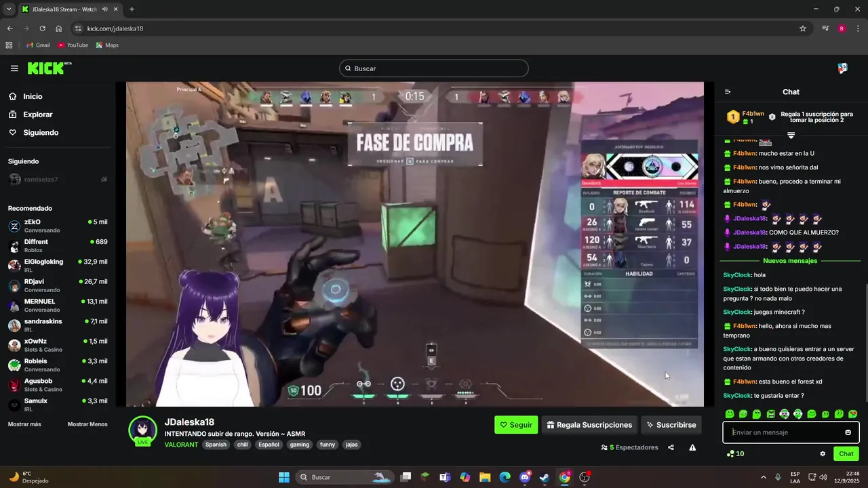The height and width of the screenshot is (488, 868).
Task: Open the browser apps grid icon
Action: point(9,45)
